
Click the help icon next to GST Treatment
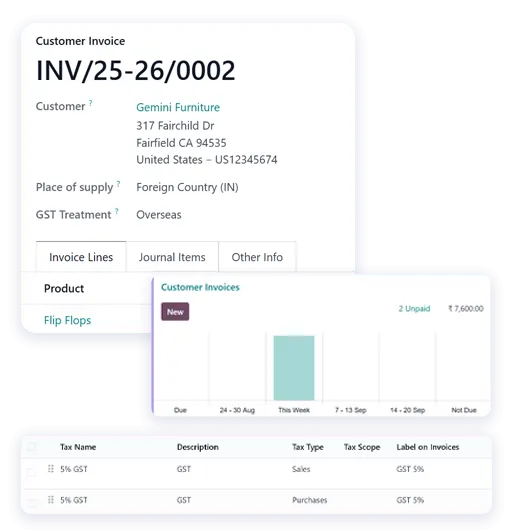coord(116,211)
